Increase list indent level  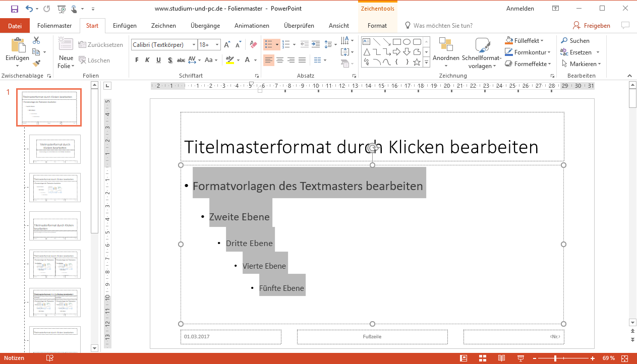point(316,45)
